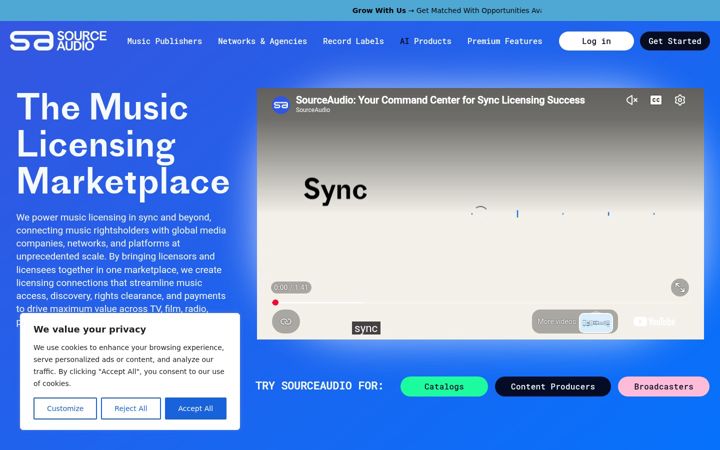Click The Music Licensing Marketplace heading
Viewport: 720px width, 450px height.
click(123, 145)
